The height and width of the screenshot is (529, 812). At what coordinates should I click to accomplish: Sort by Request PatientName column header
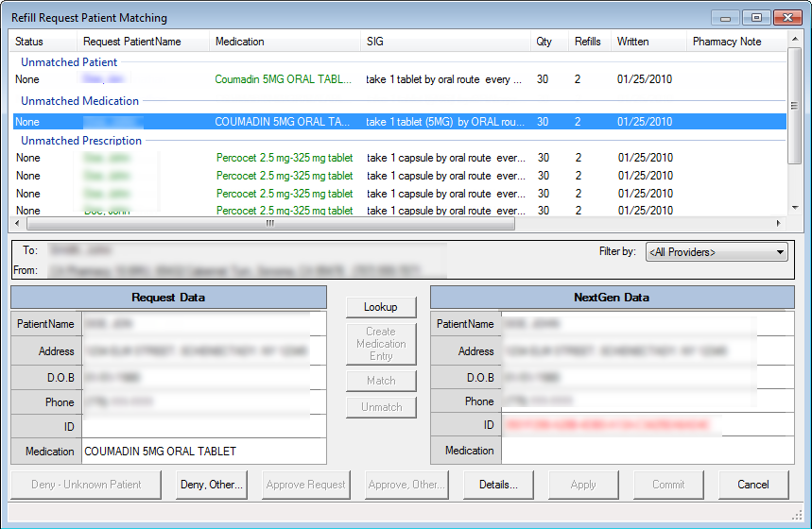pos(144,42)
